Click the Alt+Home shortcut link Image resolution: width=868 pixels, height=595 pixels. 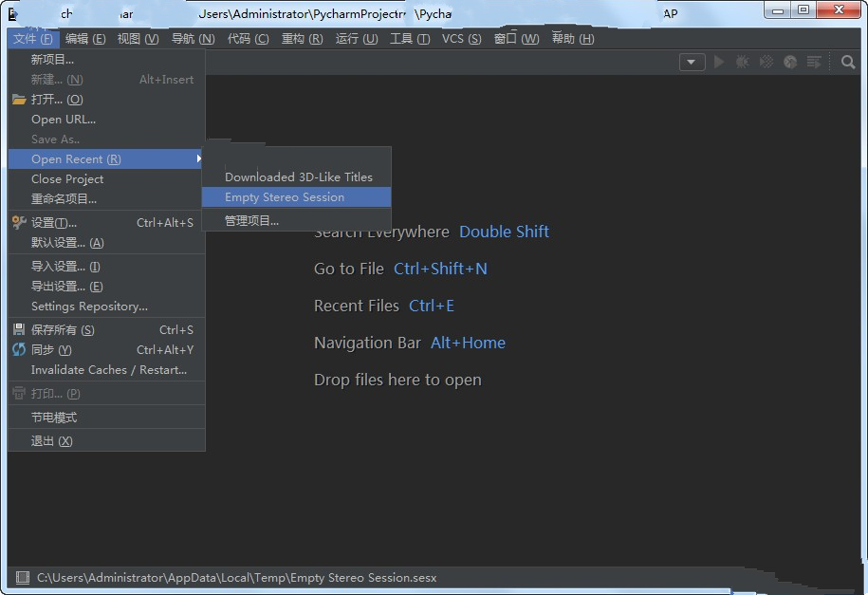469,343
